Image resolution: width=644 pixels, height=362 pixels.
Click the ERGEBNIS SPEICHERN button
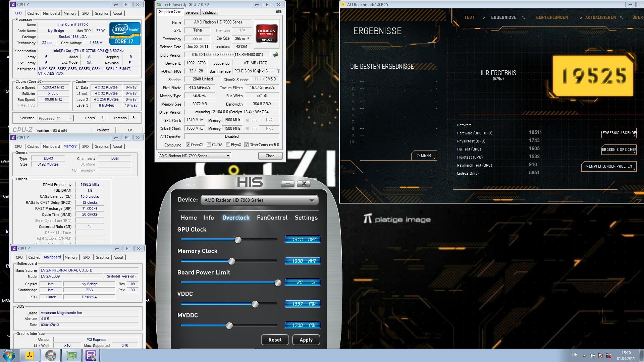coord(619,149)
